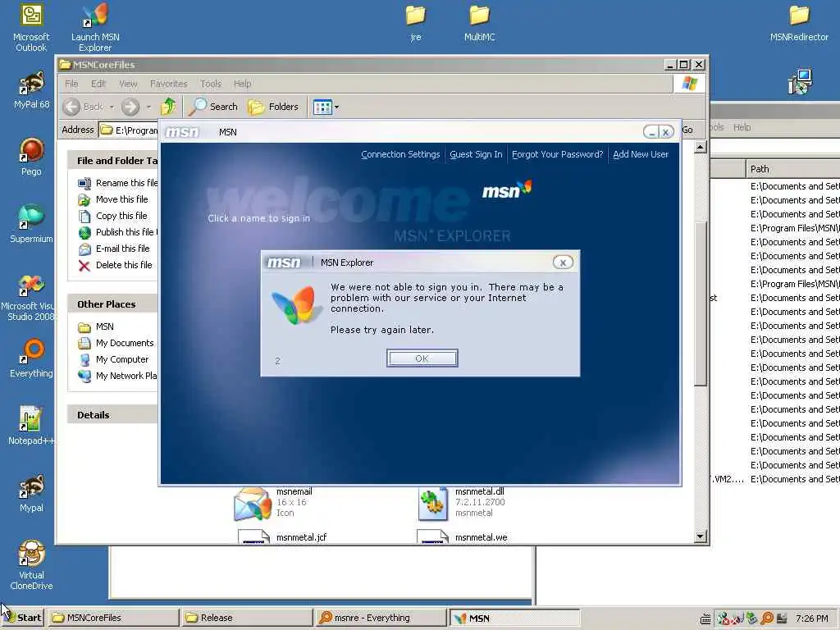The height and width of the screenshot is (630, 840).
Task: Open Everything desktop shortcut
Action: (x=31, y=359)
